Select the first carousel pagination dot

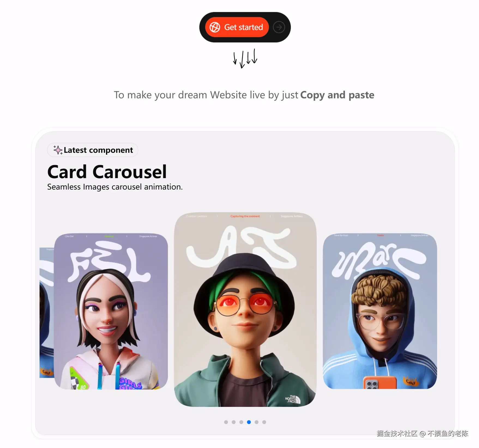pyautogui.click(x=226, y=422)
